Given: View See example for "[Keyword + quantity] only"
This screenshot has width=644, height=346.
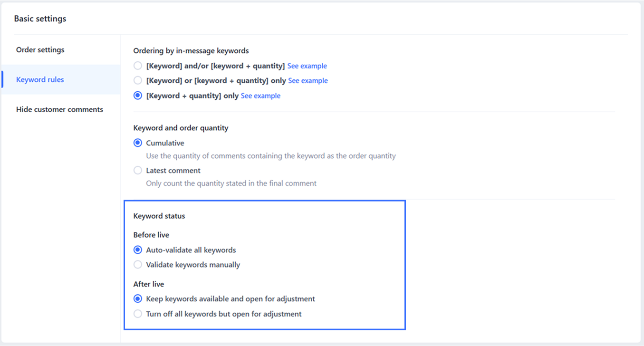Looking at the screenshot, I should (260, 96).
